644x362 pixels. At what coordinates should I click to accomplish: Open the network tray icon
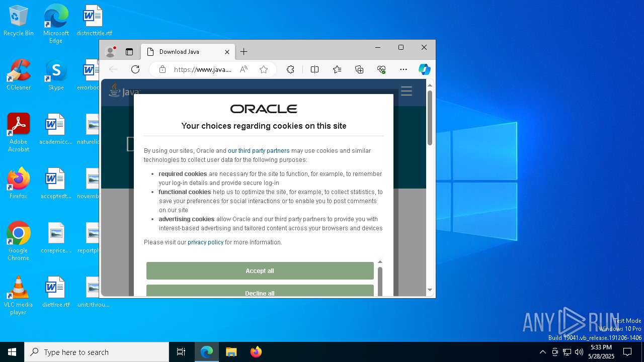pos(567,352)
